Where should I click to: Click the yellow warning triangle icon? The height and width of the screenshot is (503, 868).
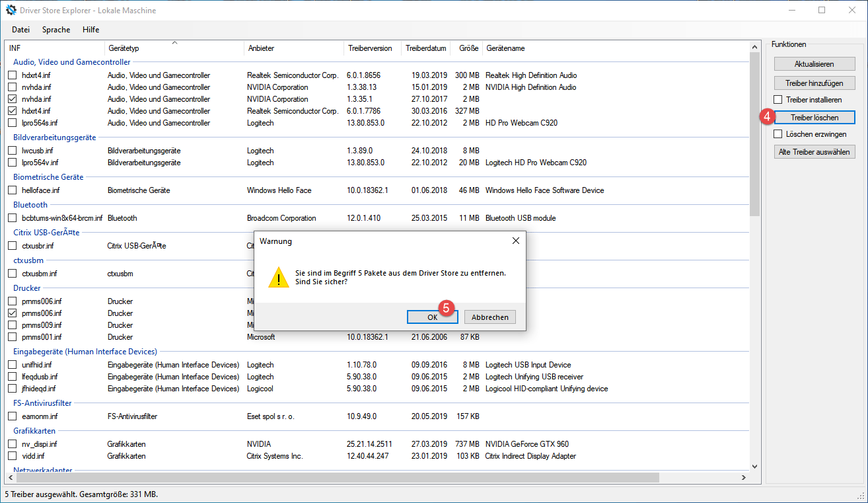click(278, 278)
